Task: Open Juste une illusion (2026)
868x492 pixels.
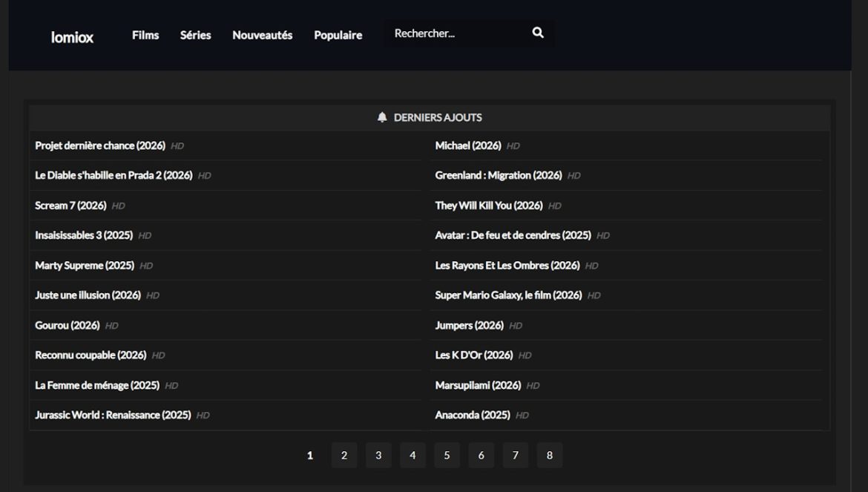Action: point(88,295)
